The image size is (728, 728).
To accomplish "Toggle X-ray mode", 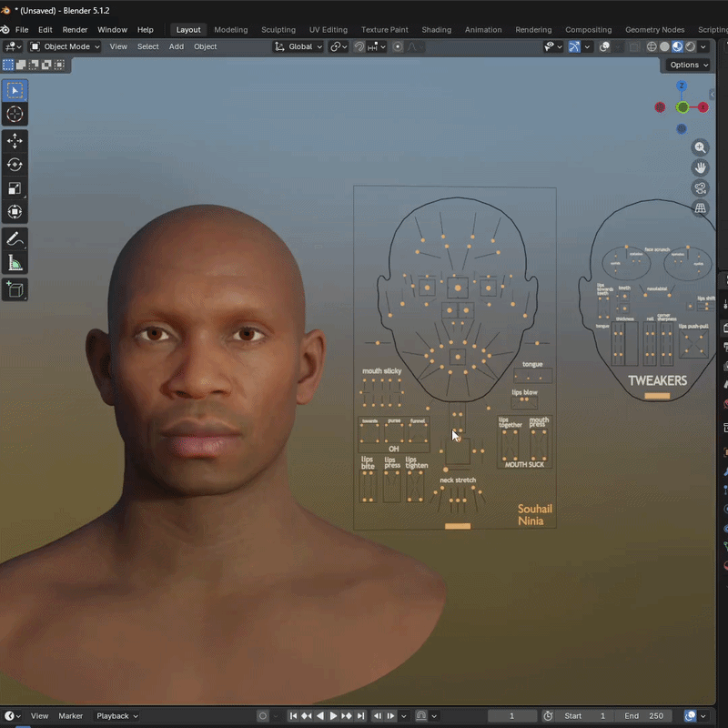I will 634,47.
